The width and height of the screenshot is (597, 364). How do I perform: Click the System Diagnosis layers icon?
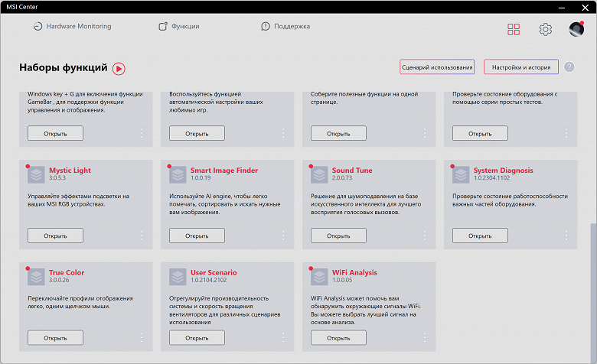[x=461, y=175]
